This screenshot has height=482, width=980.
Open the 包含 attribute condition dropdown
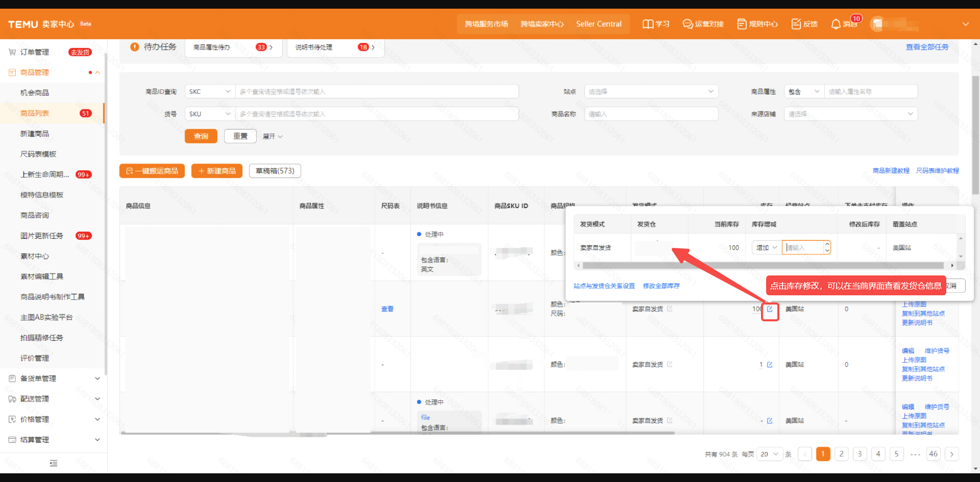(x=804, y=92)
